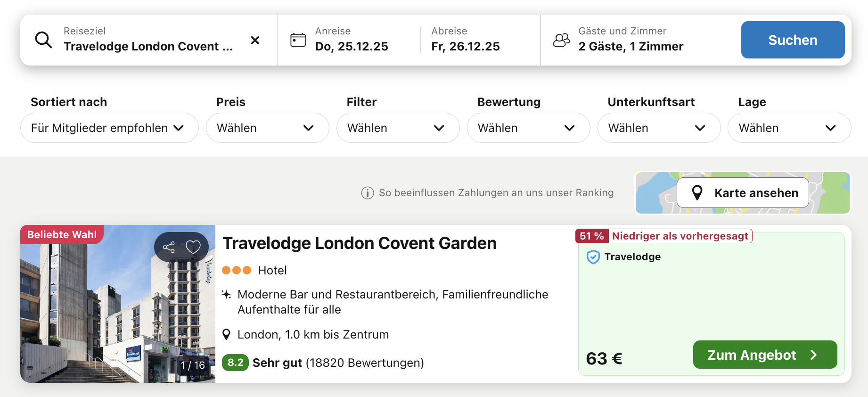Open the Bewertung dropdown
The height and width of the screenshot is (397, 868).
[x=528, y=128]
